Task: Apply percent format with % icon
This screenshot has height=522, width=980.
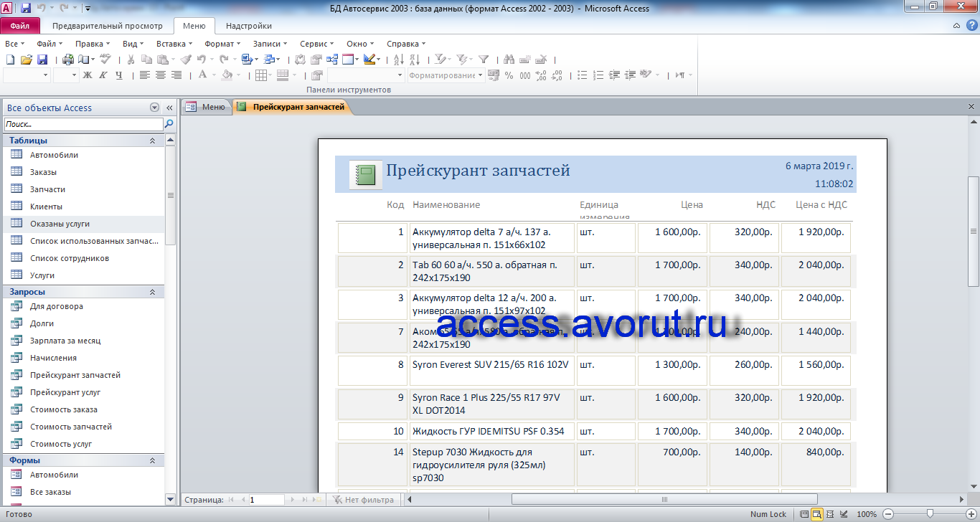Action: (509, 75)
